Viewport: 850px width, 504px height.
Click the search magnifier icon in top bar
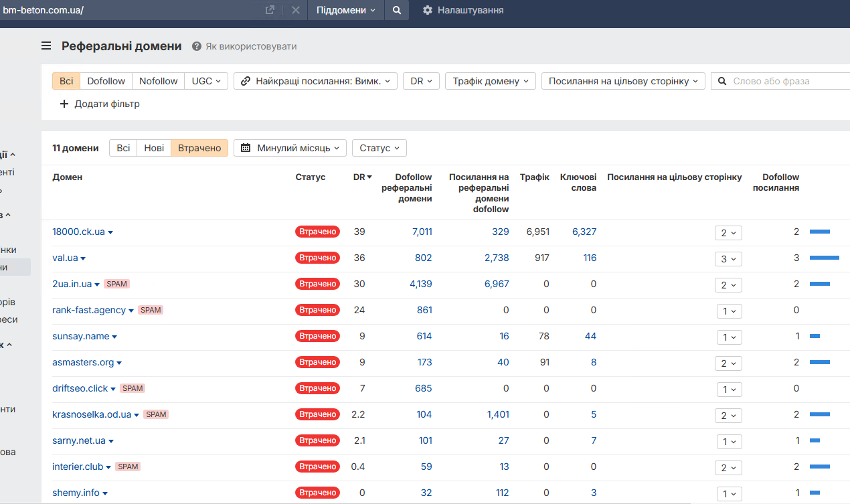pos(397,10)
